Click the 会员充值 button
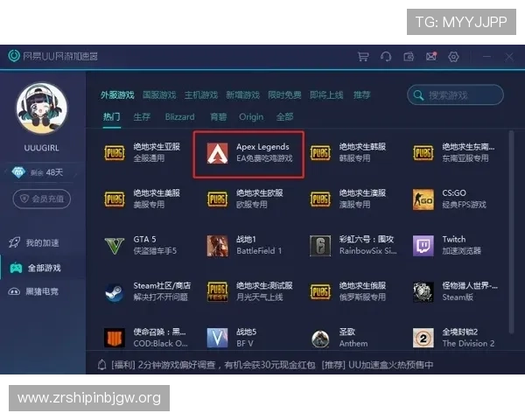 point(42,199)
